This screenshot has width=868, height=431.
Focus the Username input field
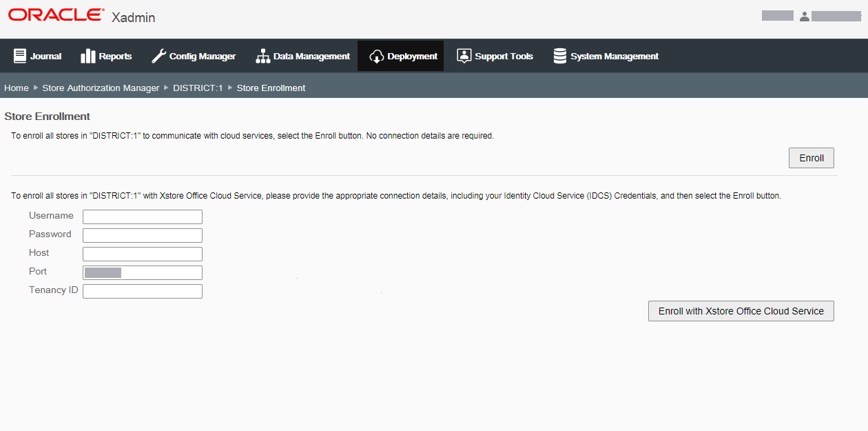click(x=143, y=217)
